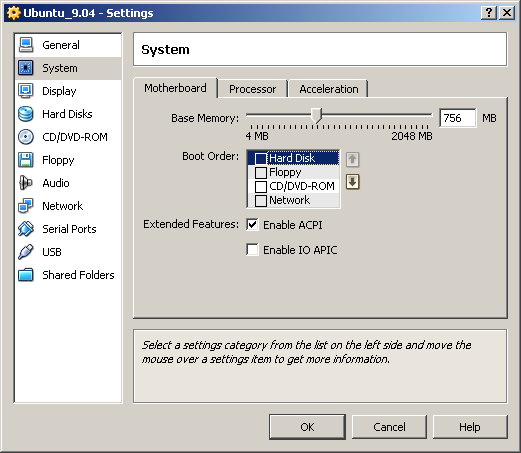Uncheck Enable ACPI
The width and height of the screenshot is (521, 453).
coord(252,225)
